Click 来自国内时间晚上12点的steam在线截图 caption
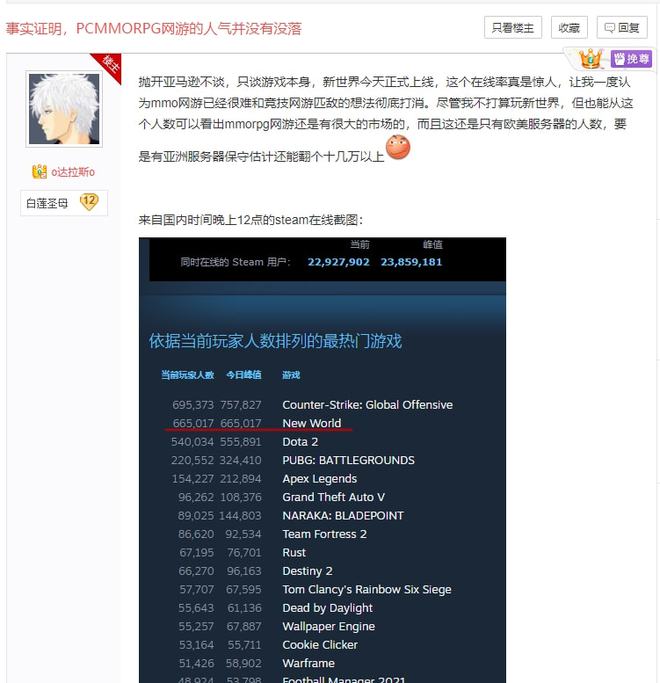This screenshot has height=683, width=660. (250, 220)
